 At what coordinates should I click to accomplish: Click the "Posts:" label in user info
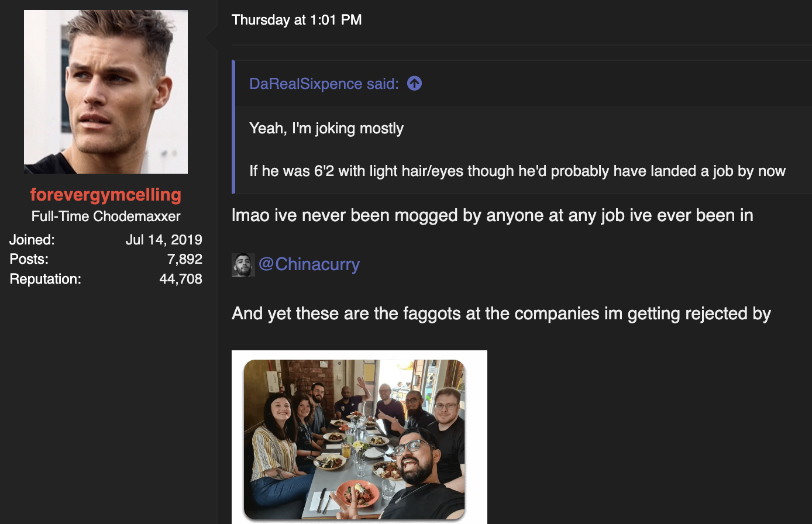(29, 259)
